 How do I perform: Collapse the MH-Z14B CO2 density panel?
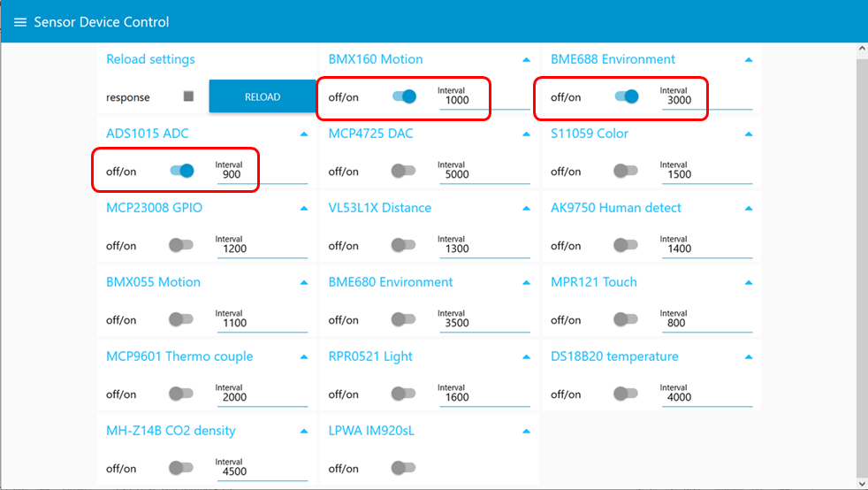(x=304, y=432)
